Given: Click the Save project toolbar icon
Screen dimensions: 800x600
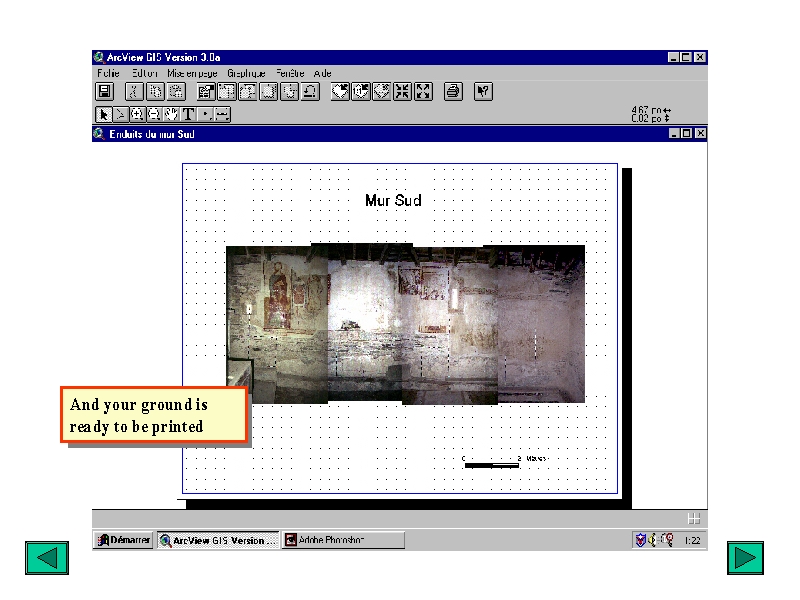Looking at the screenshot, I should point(105,92).
